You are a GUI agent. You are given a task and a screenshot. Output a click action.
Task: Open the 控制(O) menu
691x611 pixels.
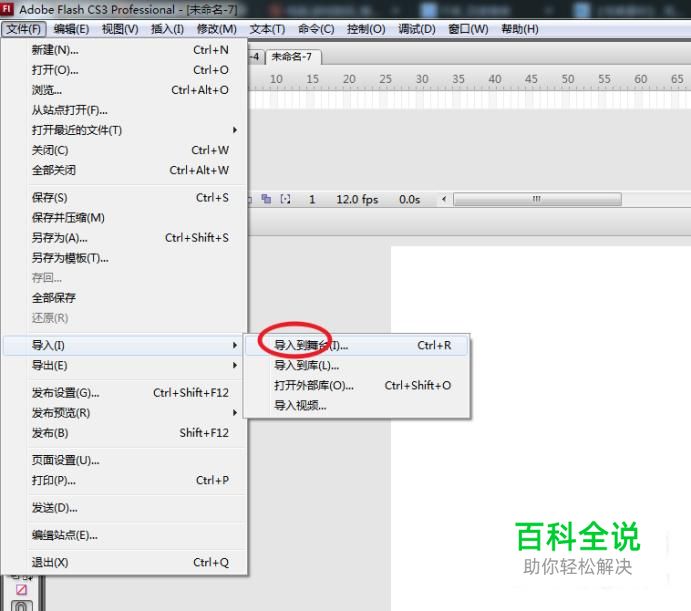(x=366, y=29)
